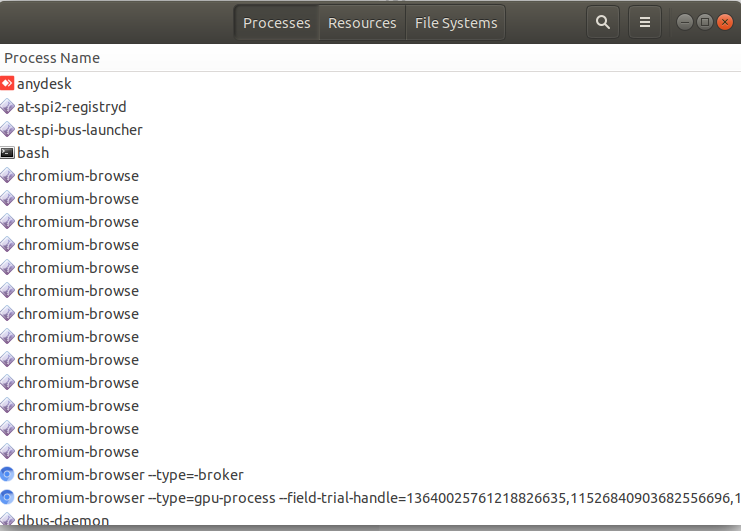The image size is (741, 531).
Task: Click the Chromium icon of the broker process
Action: (7, 474)
